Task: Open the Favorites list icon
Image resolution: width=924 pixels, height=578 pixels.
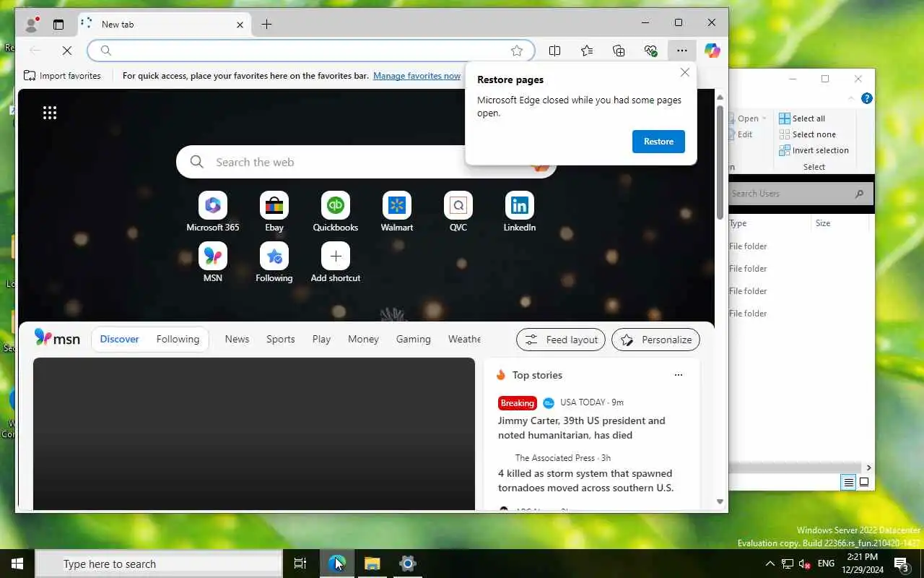Action: tap(587, 51)
